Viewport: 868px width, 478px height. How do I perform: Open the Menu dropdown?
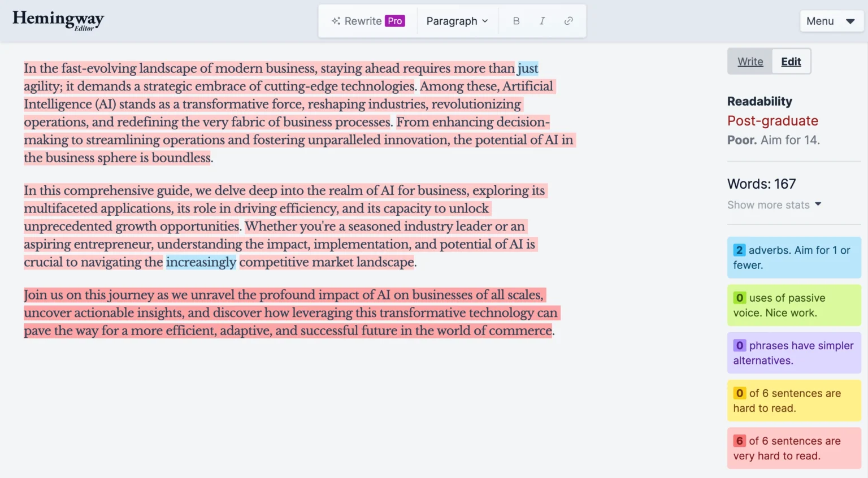point(831,21)
